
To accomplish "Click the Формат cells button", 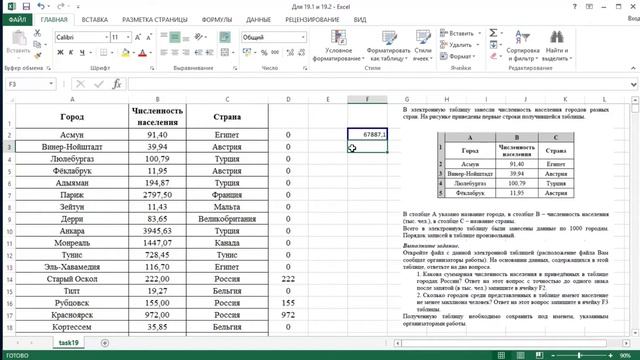I will click(x=458, y=56).
